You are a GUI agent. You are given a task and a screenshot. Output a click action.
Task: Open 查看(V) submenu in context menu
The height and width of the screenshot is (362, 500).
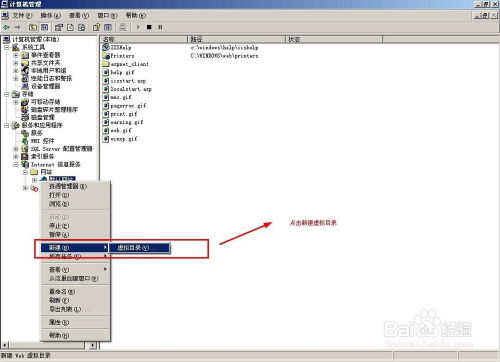(74, 269)
